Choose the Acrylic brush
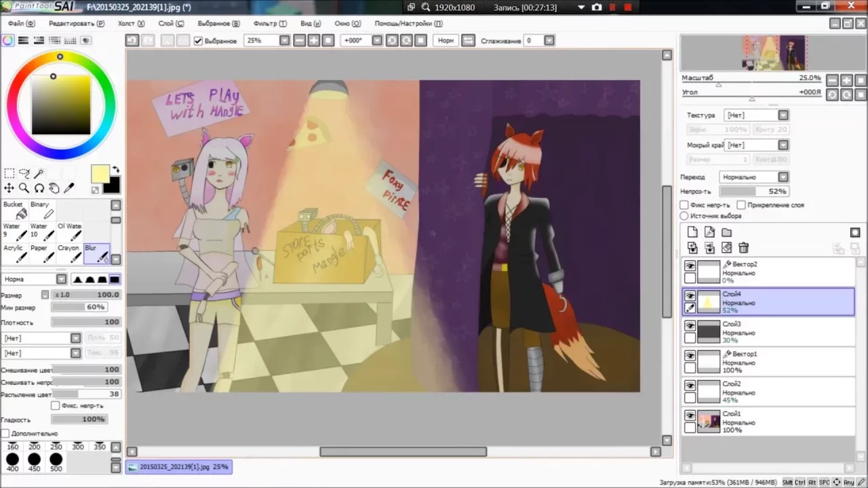Image resolution: width=868 pixels, height=488 pixels. (15, 253)
